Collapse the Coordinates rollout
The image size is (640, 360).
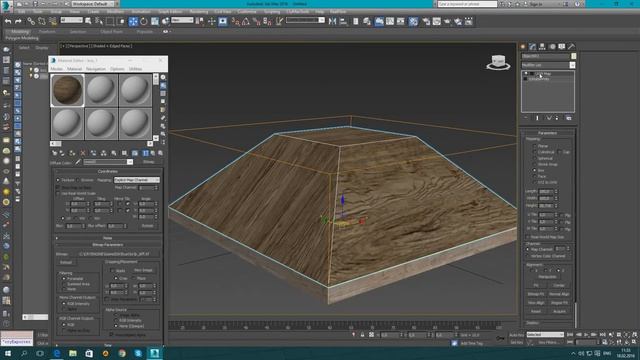[x=108, y=171]
